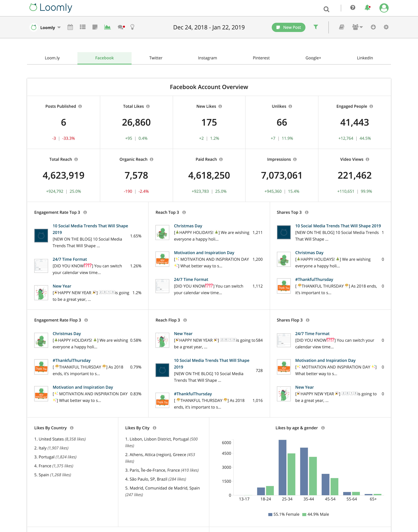
Task: Click the New Year thumbnail in Shares Flop 3
Action: coord(284,394)
